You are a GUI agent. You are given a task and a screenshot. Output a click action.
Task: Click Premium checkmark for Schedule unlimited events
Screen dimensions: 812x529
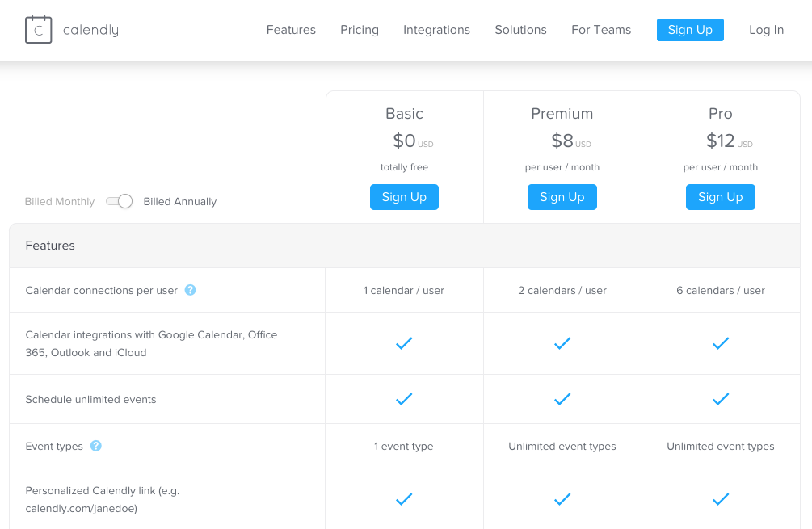tap(562, 399)
